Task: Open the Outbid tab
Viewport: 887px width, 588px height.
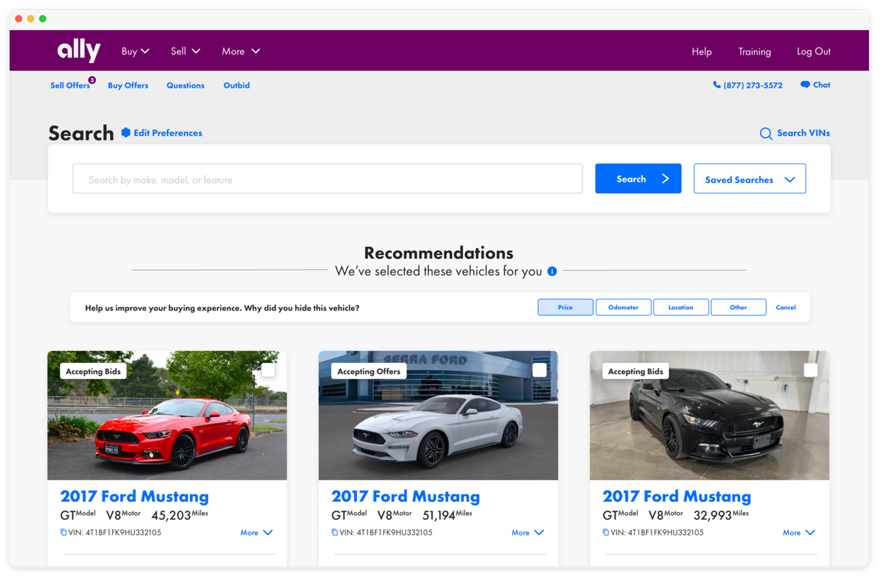Action: 237,85
